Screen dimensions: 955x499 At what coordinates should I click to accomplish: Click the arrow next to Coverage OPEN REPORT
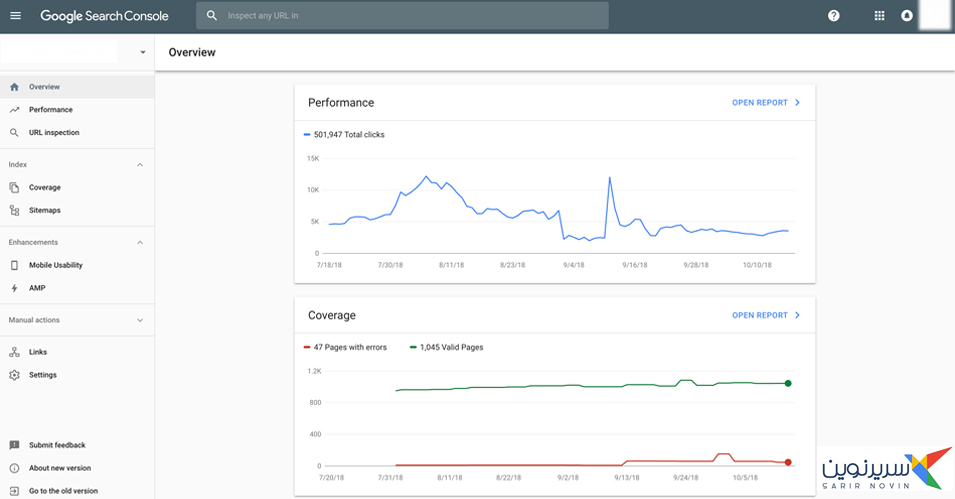(x=797, y=315)
